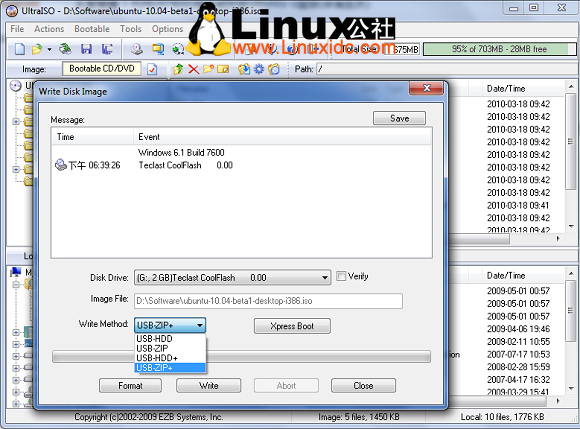Viewport: 580px width, 429px height.
Task: Click the computer icon in local tree
Action: 16,272
